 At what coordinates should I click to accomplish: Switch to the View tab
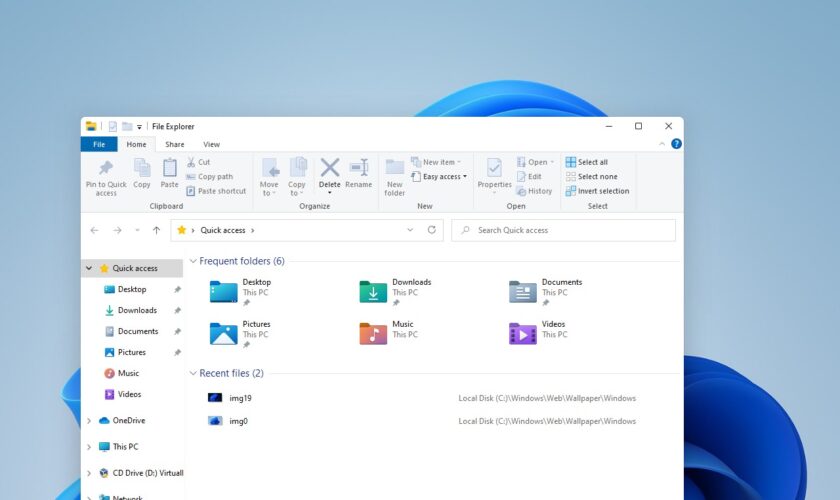click(211, 144)
